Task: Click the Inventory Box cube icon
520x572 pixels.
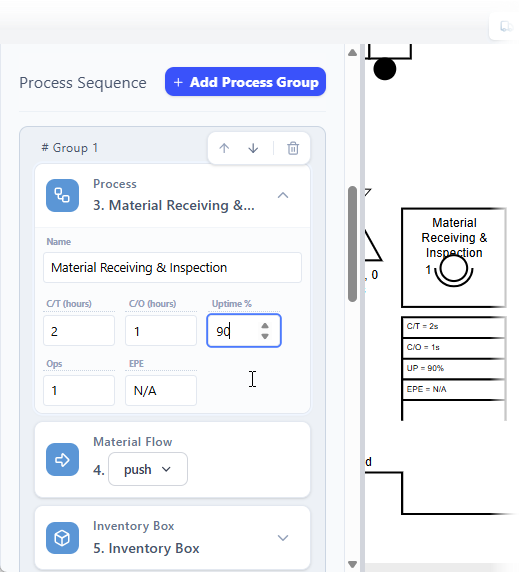Action: pos(62,538)
